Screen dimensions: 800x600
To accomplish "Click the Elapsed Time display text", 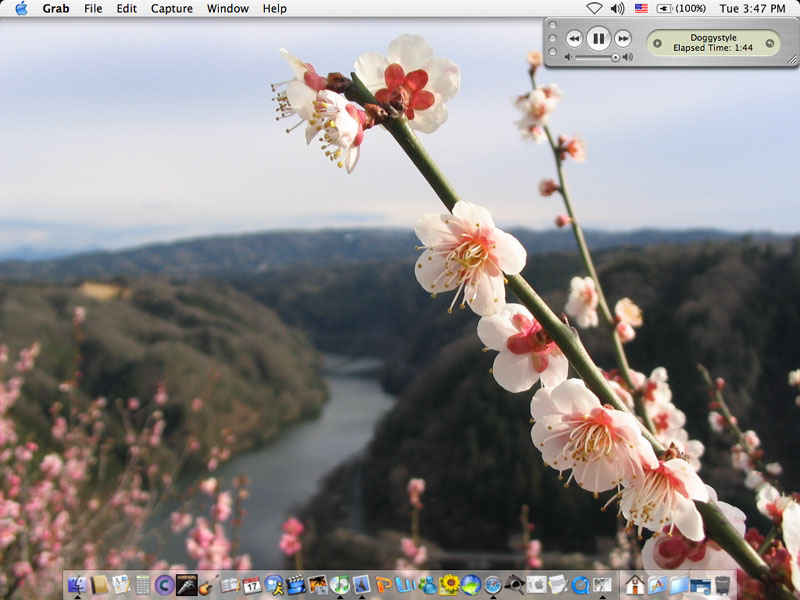I will pyautogui.click(x=712, y=47).
